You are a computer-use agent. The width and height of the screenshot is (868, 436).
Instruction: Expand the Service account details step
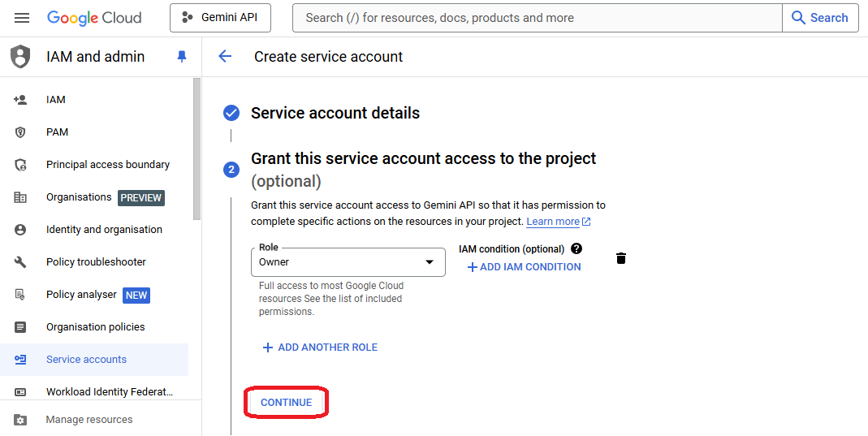pyautogui.click(x=335, y=114)
